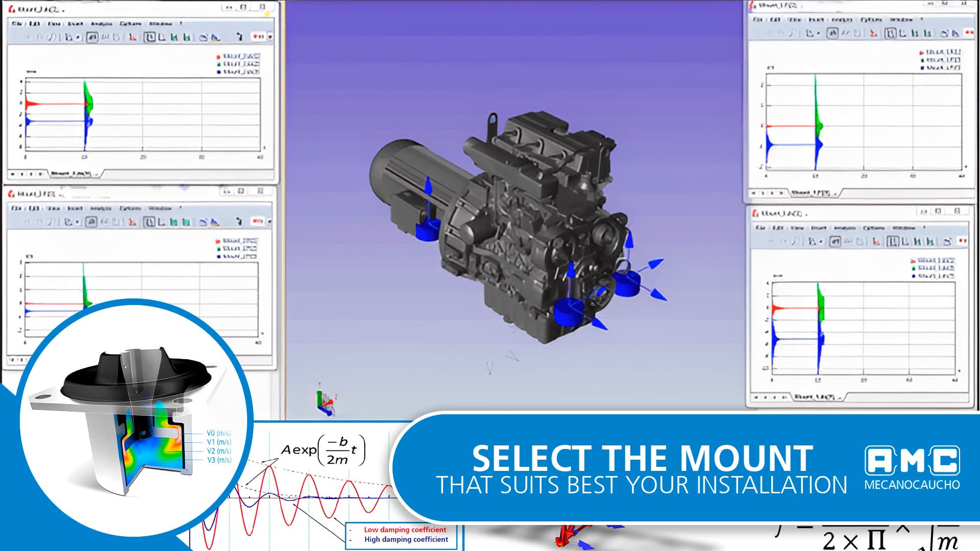Toggle the first boxed toolbar button in the lower-left chart window
Viewport: 980px width, 551px height.
click(x=91, y=222)
